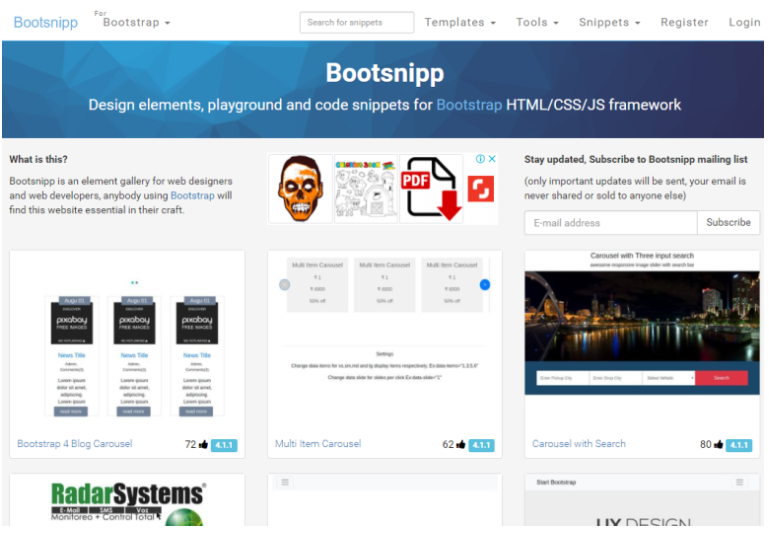Click the skull mask ad image

[x=300, y=189]
